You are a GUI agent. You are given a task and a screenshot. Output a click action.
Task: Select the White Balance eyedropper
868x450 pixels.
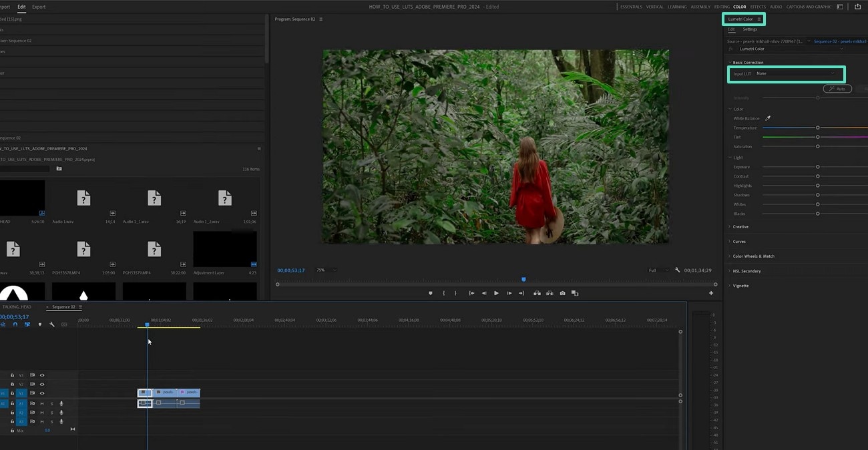(x=768, y=118)
